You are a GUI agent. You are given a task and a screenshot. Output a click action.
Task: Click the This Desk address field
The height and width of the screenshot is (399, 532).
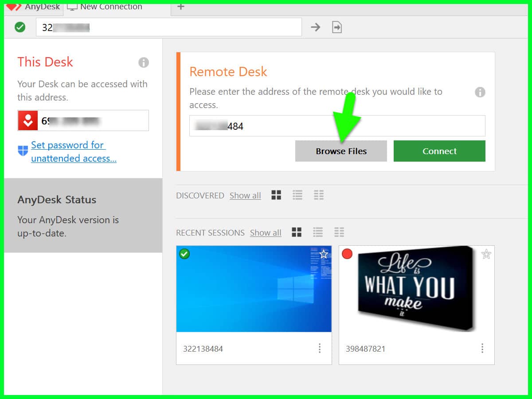(x=83, y=120)
